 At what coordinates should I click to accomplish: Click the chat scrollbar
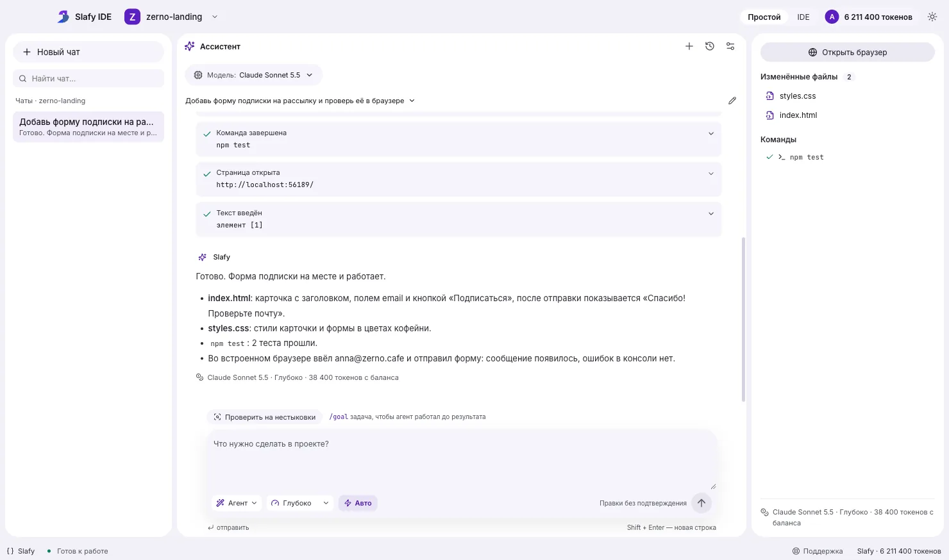pos(743,319)
